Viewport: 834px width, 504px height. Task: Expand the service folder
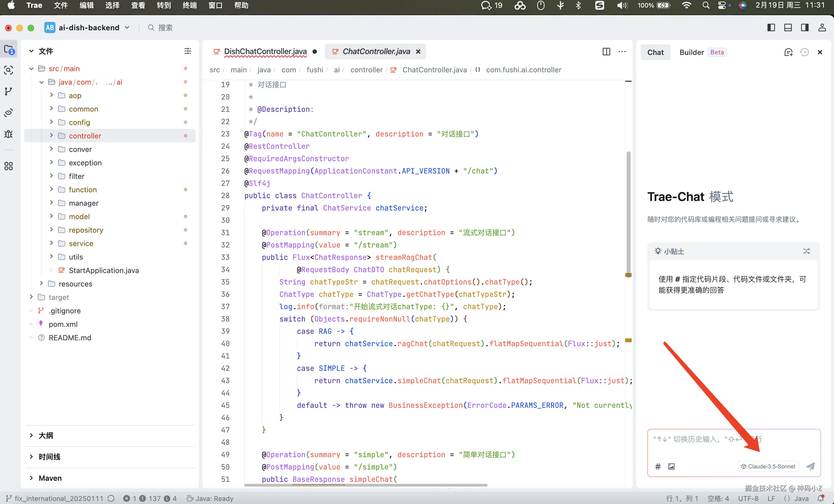click(81, 243)
